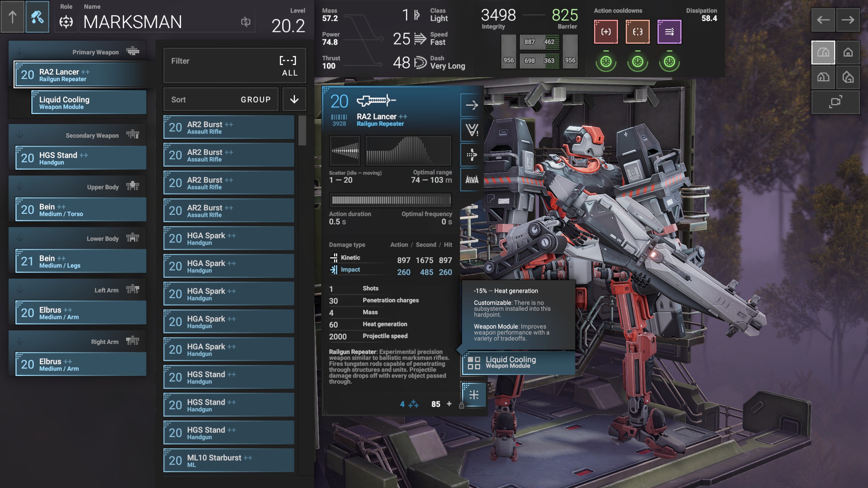Toggle sort direction arrow button
The height and width of the screenshot is (488, 868).
pos(294,99)
